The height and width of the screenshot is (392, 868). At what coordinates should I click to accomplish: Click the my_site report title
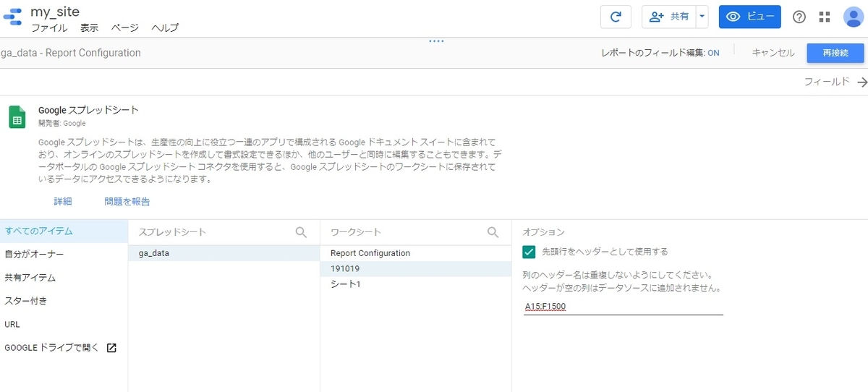55,12
